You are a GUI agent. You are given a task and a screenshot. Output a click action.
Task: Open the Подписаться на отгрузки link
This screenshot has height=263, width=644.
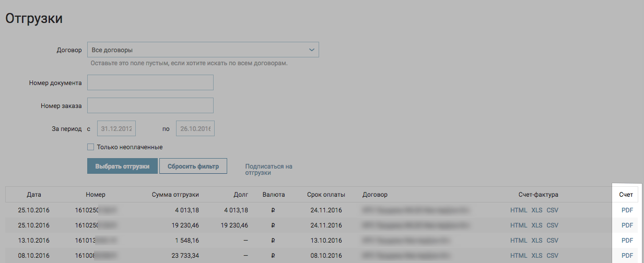268,170
